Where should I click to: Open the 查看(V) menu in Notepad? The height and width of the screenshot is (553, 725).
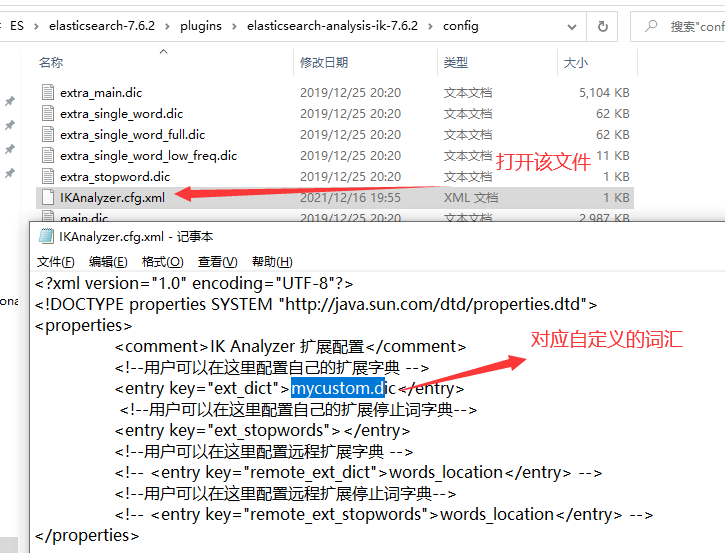pos(217,262)
